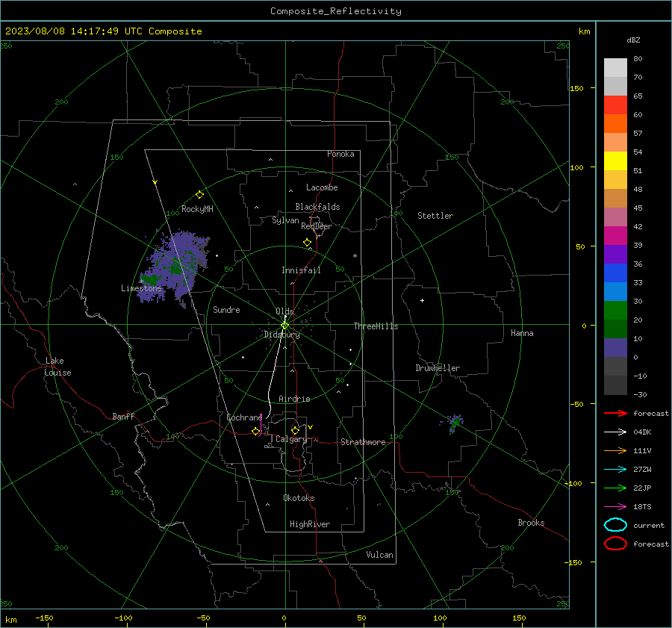Click the dBZ legend heading
The image size is (672, 628).
pos(633,40)
